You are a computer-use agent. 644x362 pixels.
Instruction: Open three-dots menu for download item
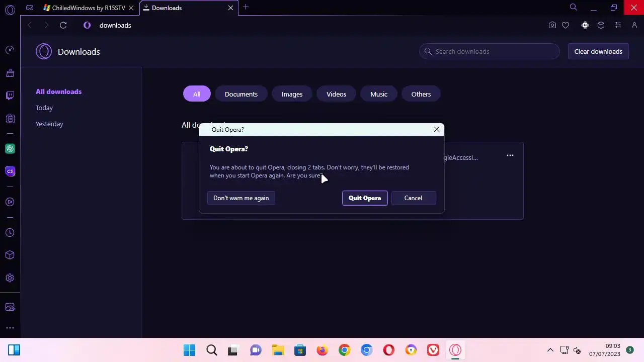click(x=510, y=155)
